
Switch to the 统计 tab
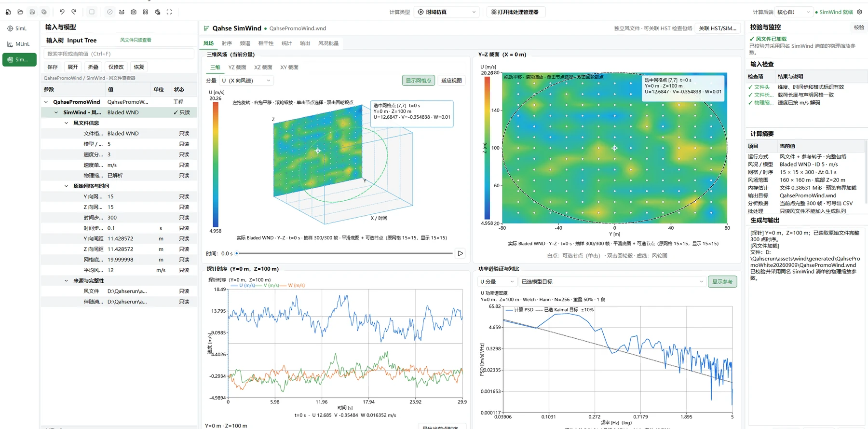tap(286, 43)
